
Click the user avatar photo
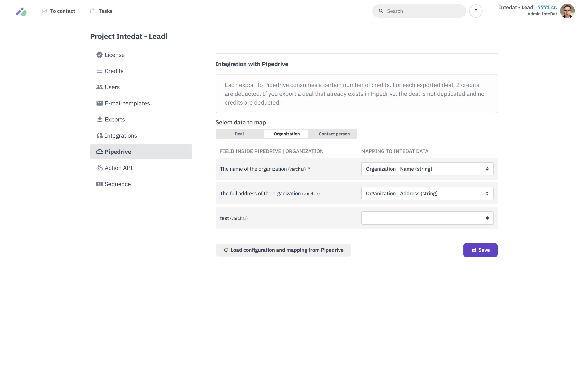pos(567,11)
